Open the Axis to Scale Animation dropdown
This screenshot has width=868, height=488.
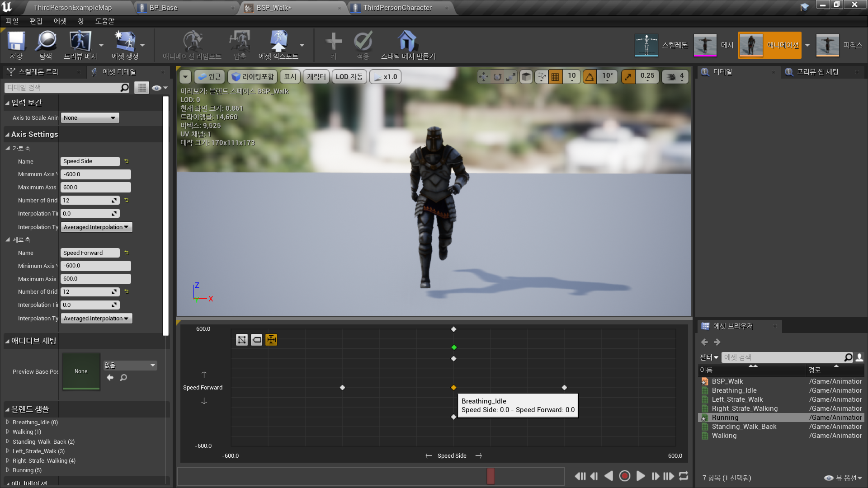(90, 118)
